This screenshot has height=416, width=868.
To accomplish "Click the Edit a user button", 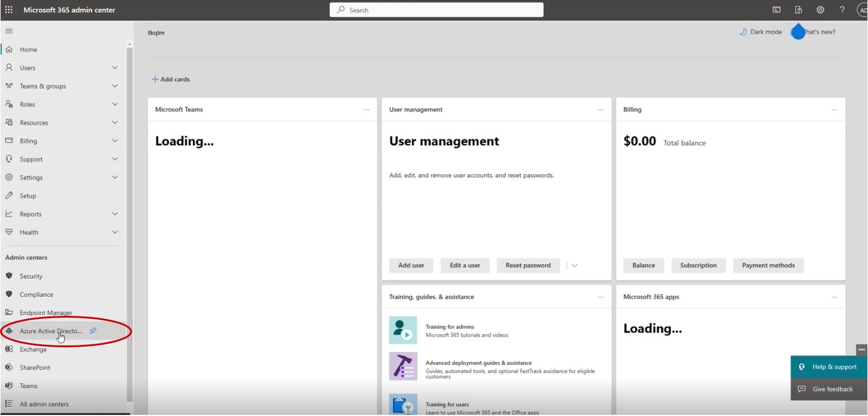I will coord(465,265).
